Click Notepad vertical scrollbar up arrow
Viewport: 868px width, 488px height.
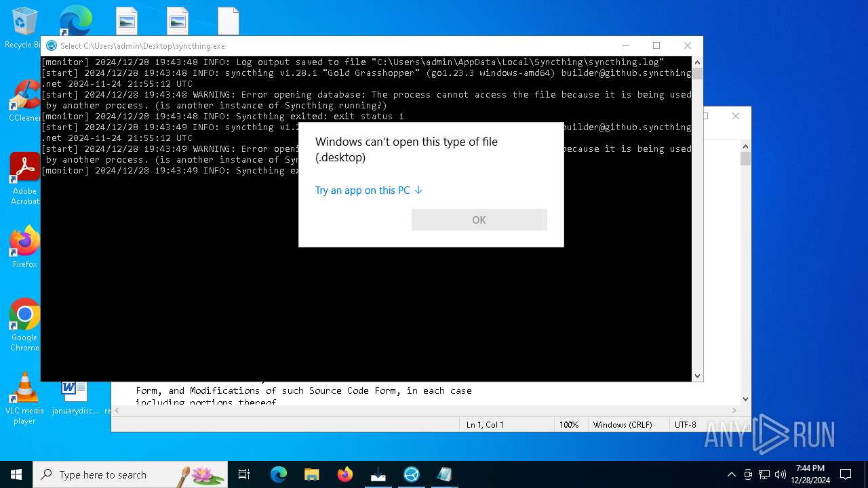click(x=745, y=146)
